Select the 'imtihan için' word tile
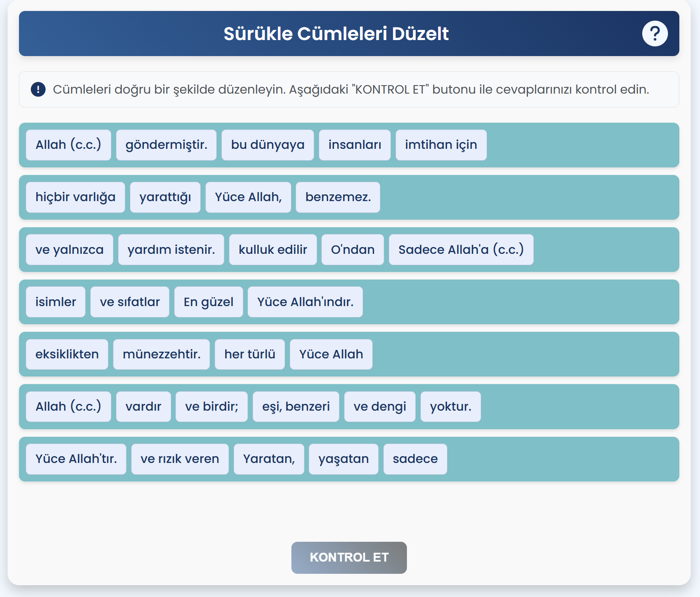The width and height of the screenshot is (700, 597). [441, 145]
